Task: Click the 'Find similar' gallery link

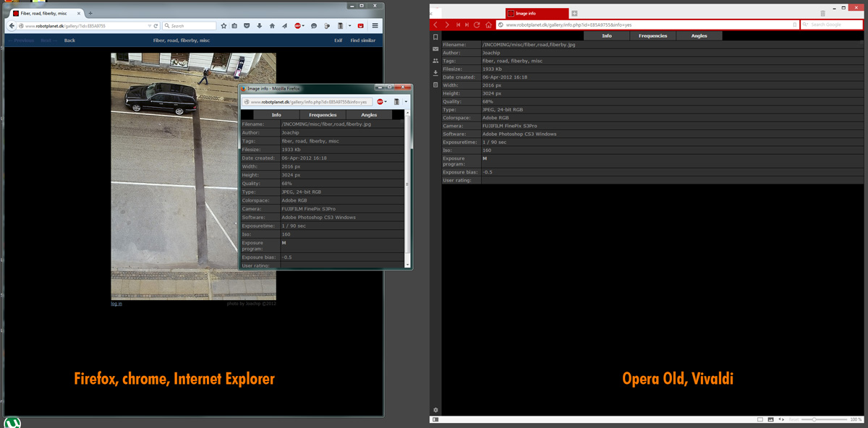Action: [x=363, y=40]
